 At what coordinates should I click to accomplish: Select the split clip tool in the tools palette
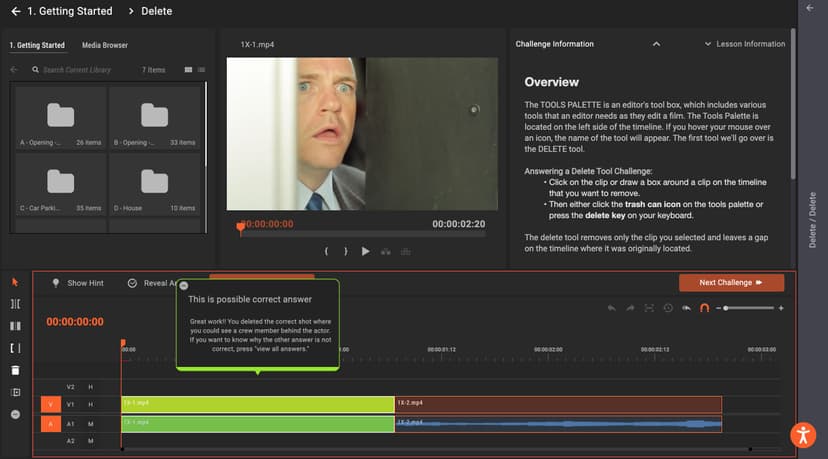pos(15,326)
